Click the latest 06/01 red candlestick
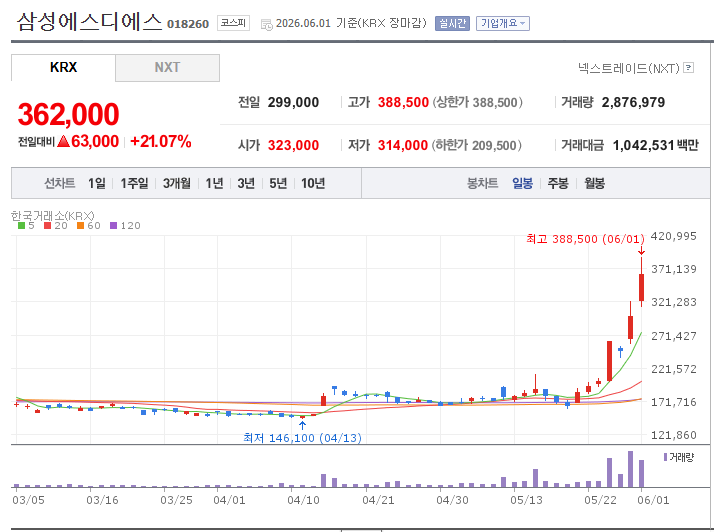The width and height of the screenshot is (714, 532). (x=642, y=287)
